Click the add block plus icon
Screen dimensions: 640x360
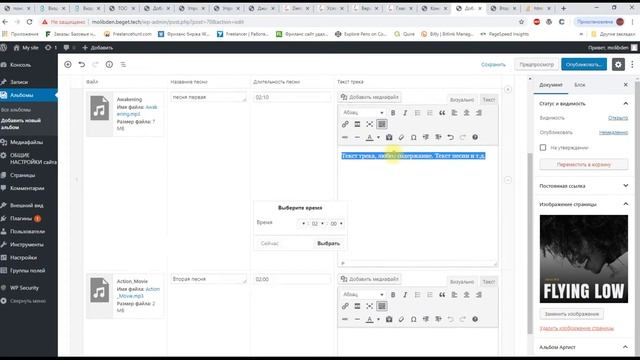click(68, 64)
